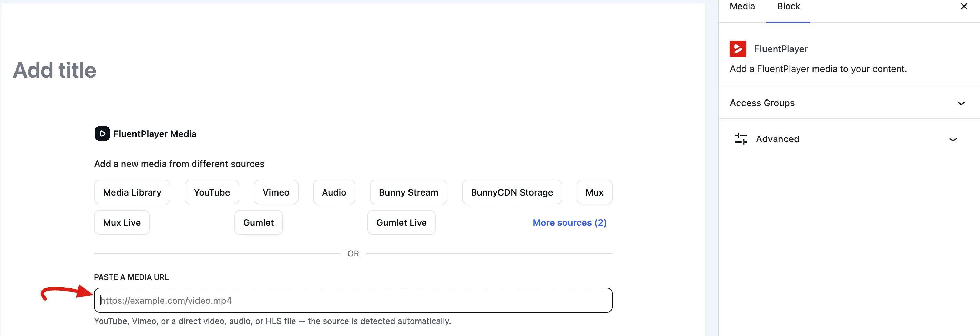
Task: Click the source detected automatically hint text
Action: (272, 321)
